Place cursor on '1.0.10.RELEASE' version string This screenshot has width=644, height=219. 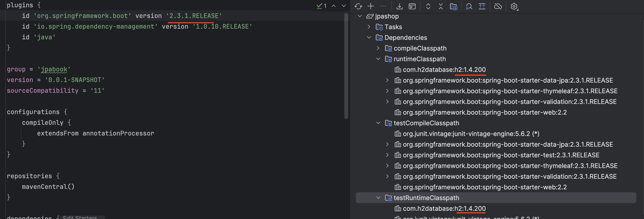(222, 26)
